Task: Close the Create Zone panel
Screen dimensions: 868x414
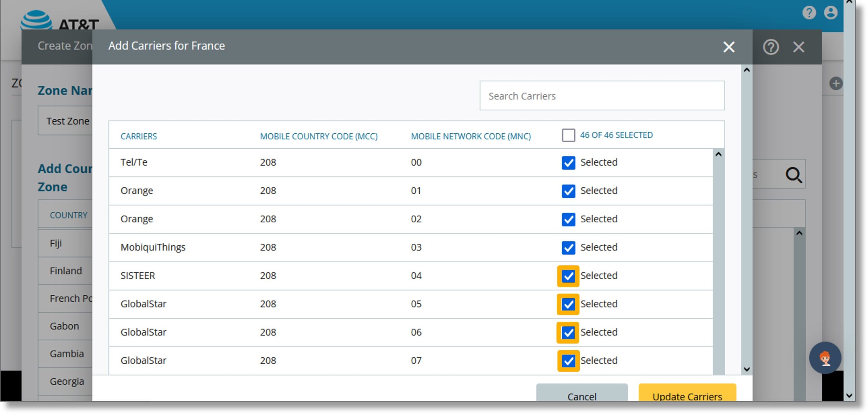Action: pos(798,47)
